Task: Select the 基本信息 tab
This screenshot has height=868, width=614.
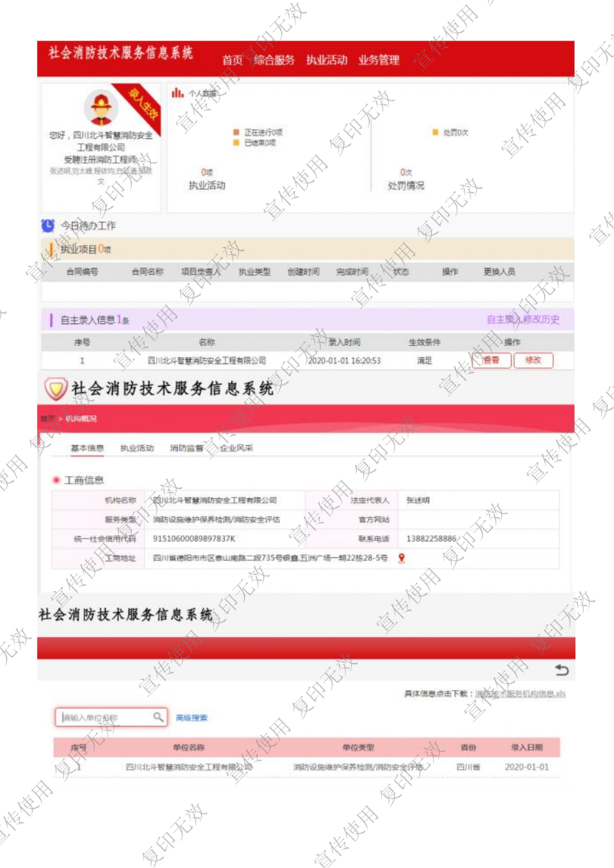Action: click(87, 448)
